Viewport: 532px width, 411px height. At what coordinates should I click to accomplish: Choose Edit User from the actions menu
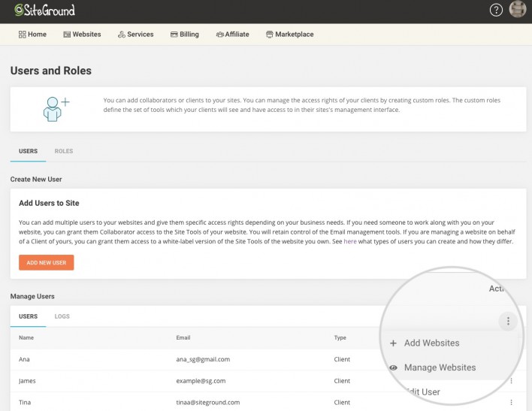[x=424, y=392]
